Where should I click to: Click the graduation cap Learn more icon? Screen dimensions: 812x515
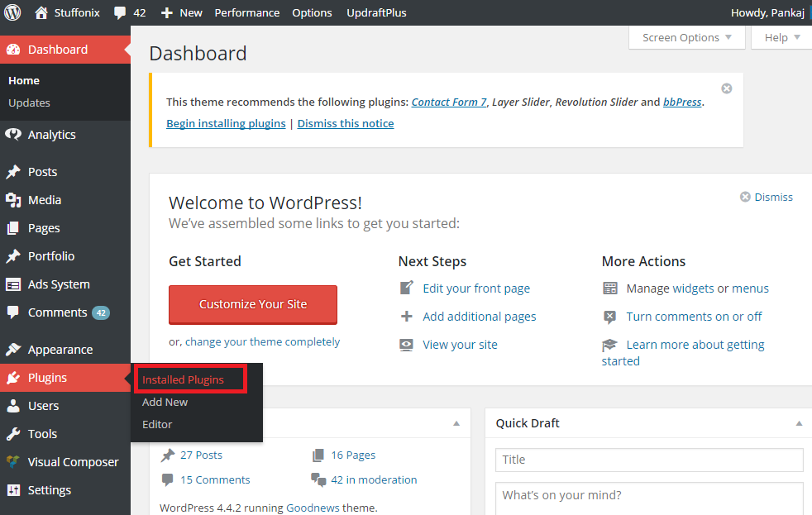[610, 345]
